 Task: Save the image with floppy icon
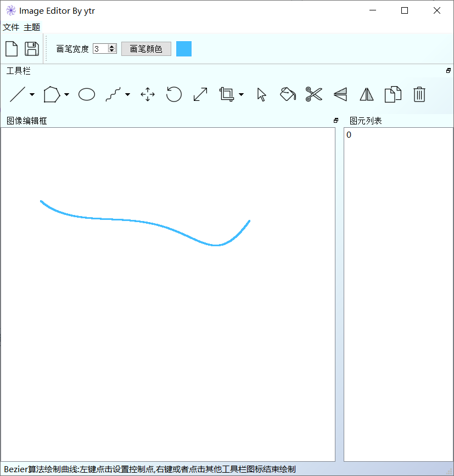pyautogui.click(x=32, y=49)
